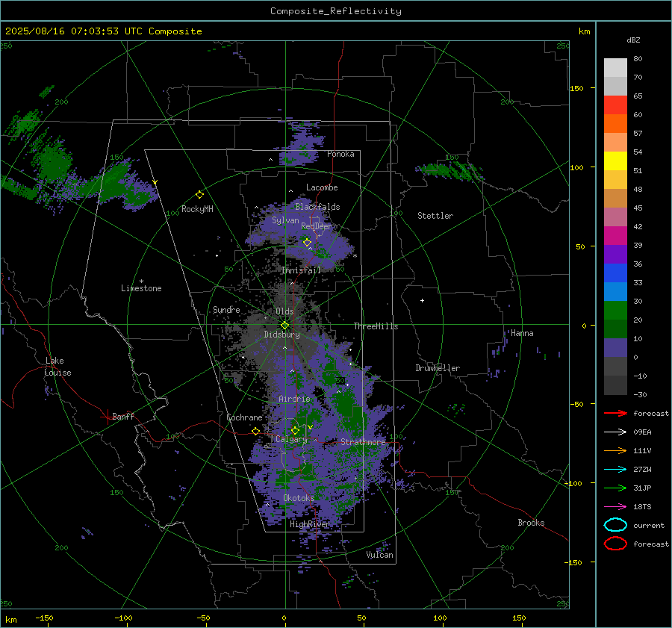Image resolution: width=672 pixels, height=628 pixels.
Task: Click the yellow diamond marker near Cochrane
Action: click(256, 432)
